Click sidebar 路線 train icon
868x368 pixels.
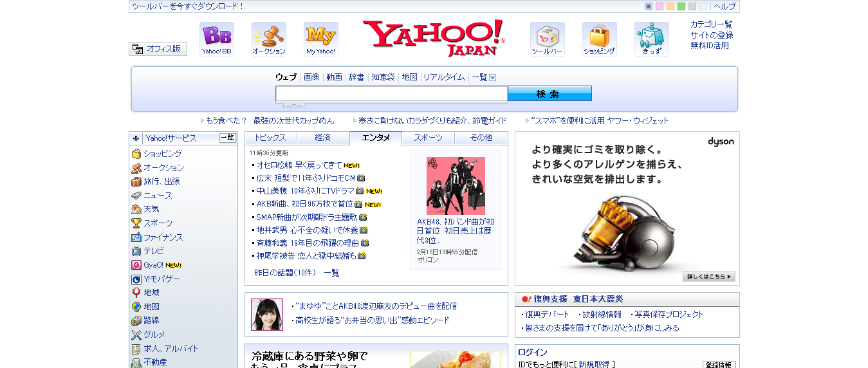pyautogui.click(x=136, y=320)
